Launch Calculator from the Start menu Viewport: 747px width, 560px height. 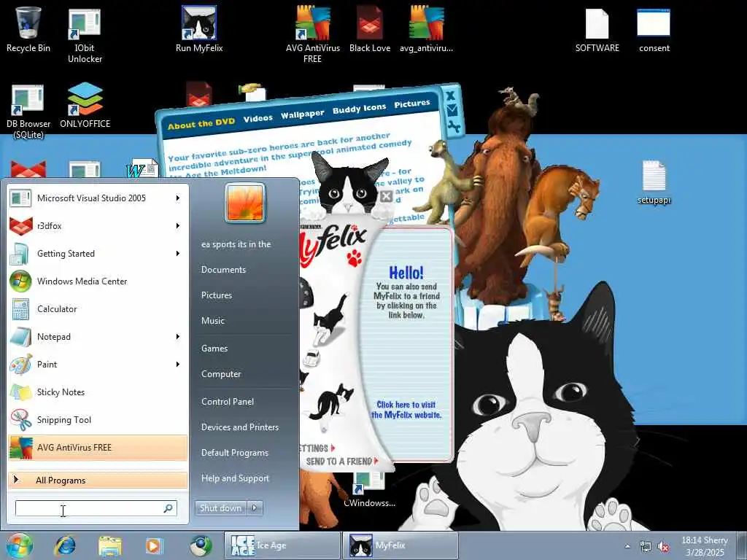(98, 309)
